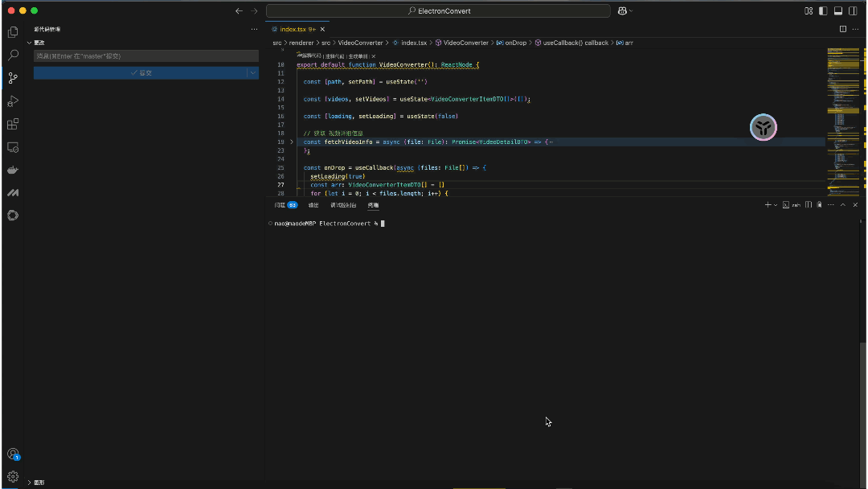Maximize the panel with the up chevron
This screenshot has width=868, height=489.
point(843,205)
